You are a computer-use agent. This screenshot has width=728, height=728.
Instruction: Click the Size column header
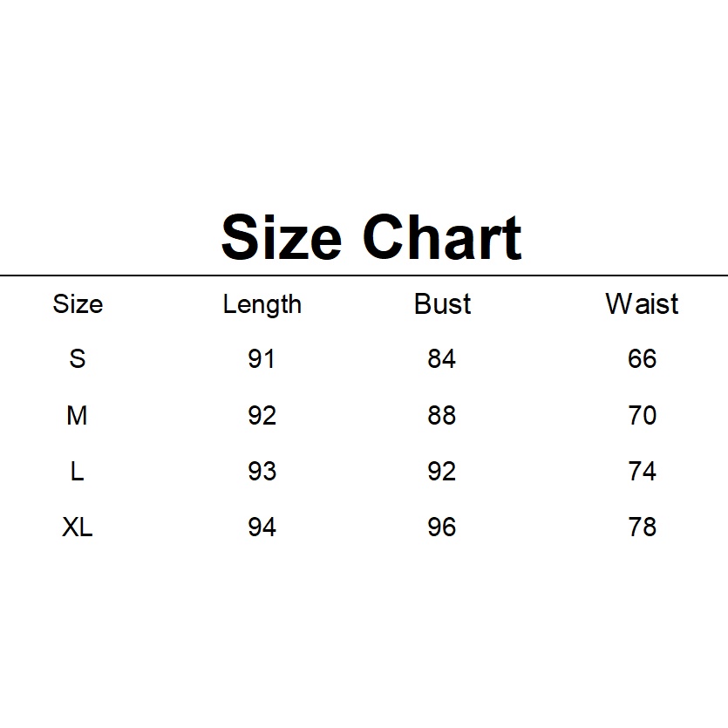78,304
